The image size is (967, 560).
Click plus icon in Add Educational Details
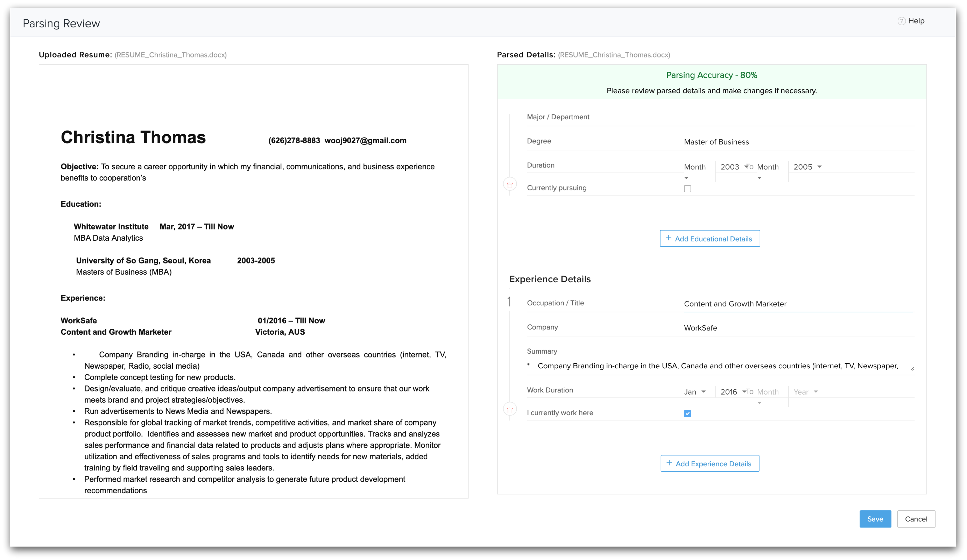click(x=668, y=238)
